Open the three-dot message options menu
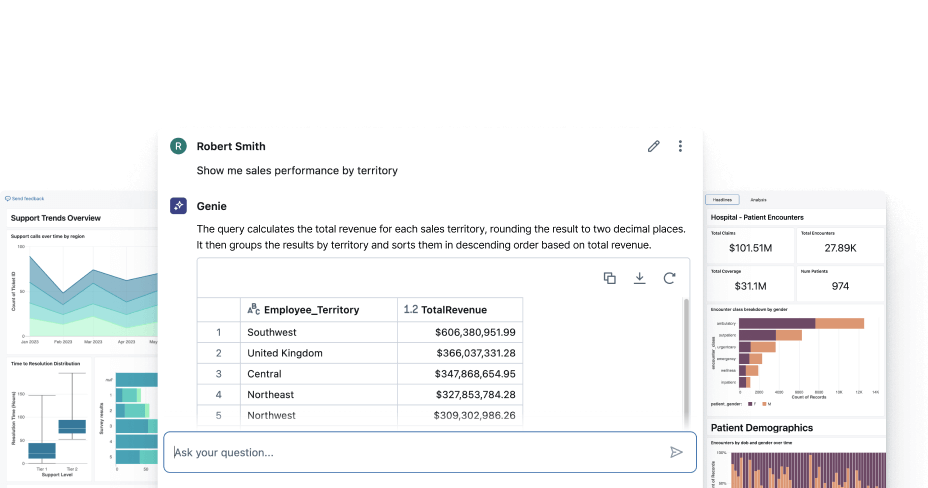This screenshot has width=928, height=488. pos(680,146)
